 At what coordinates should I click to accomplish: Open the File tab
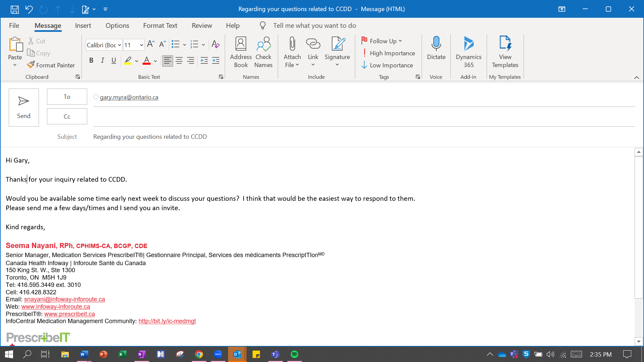[x=14, y=25]
